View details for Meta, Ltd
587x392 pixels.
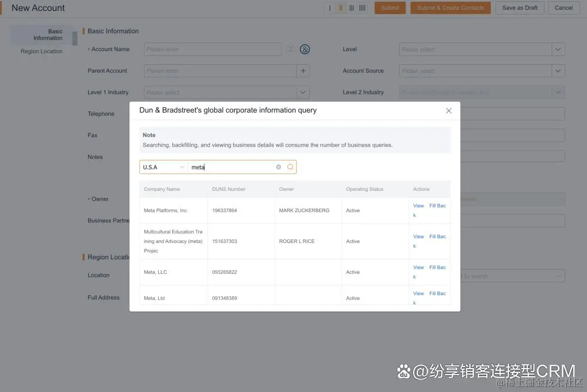pyautogui.click(x=418, y=294)
